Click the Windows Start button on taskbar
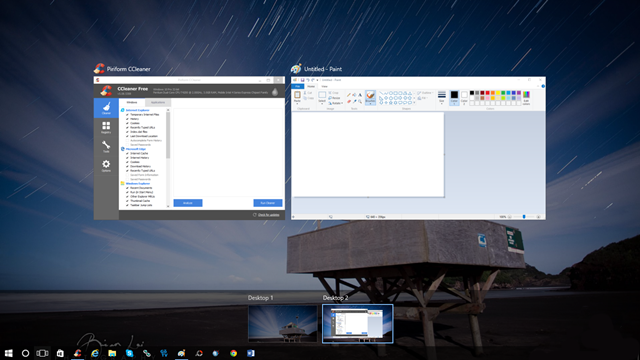The width and height of the screenshot is (640, 360). (x=8, y=353)
